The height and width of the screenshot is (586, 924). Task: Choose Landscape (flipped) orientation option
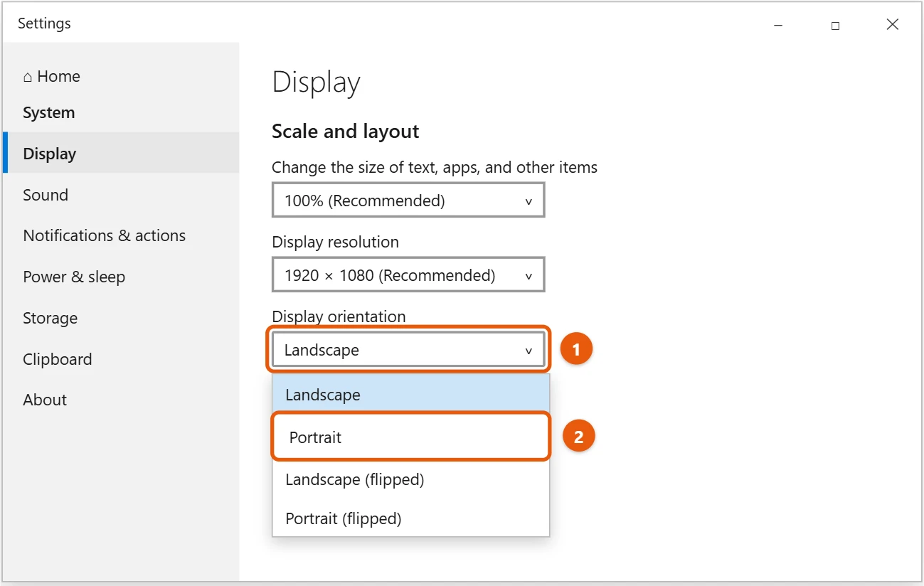coord(411,479)
